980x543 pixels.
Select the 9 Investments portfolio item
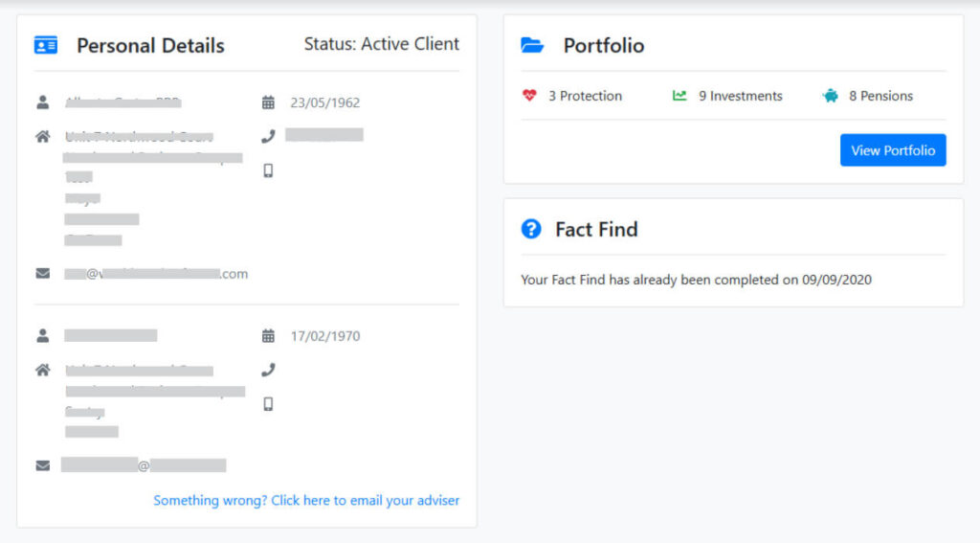click(740, 96)
